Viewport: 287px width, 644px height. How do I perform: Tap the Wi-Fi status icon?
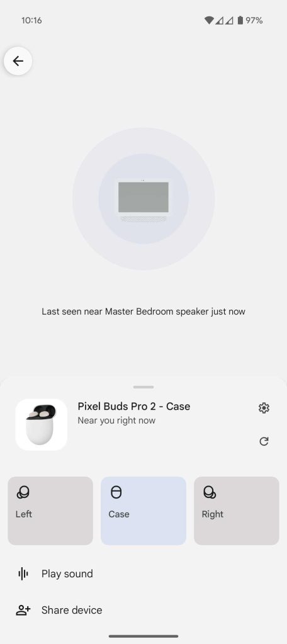pos(209,20)
